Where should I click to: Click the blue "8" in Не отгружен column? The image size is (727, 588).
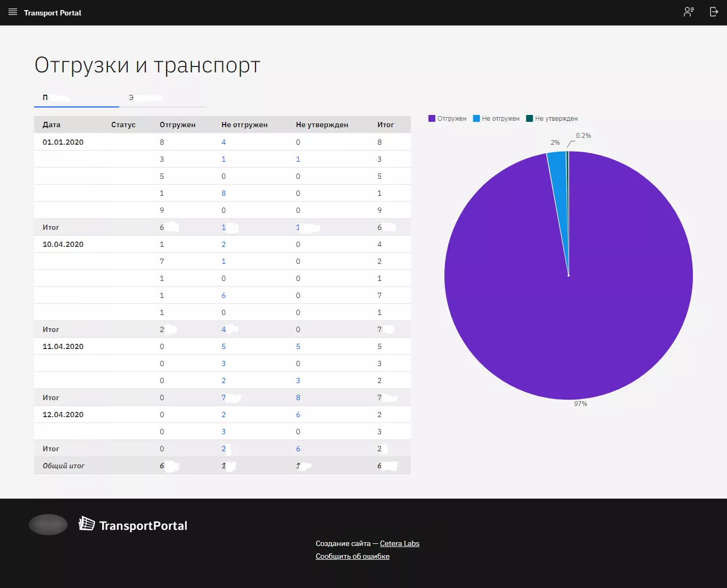[x=224, y=193]
